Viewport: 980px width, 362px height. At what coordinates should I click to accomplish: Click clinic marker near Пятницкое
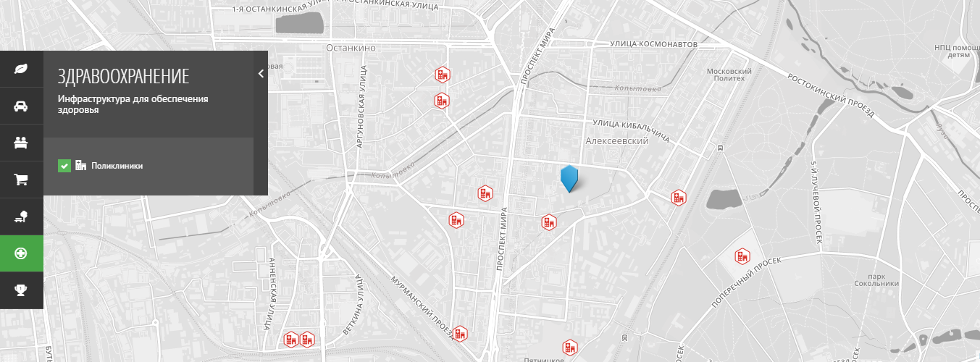coord(571,348)
